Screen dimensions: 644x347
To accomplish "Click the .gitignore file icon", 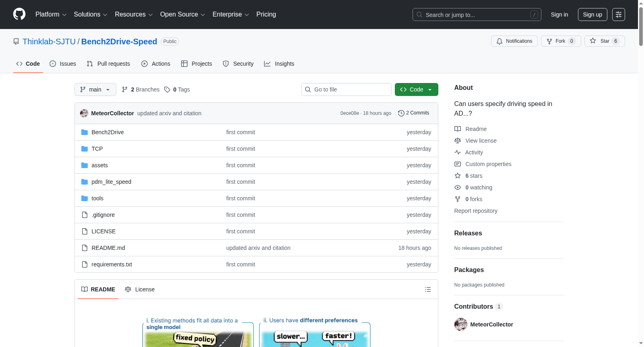I will click(x=85, y=215).
